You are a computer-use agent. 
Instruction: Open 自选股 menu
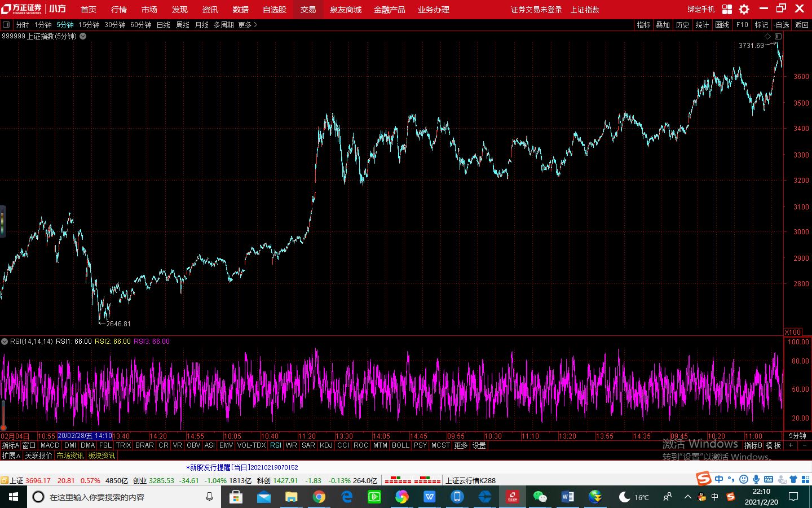(x=275, y=10)
